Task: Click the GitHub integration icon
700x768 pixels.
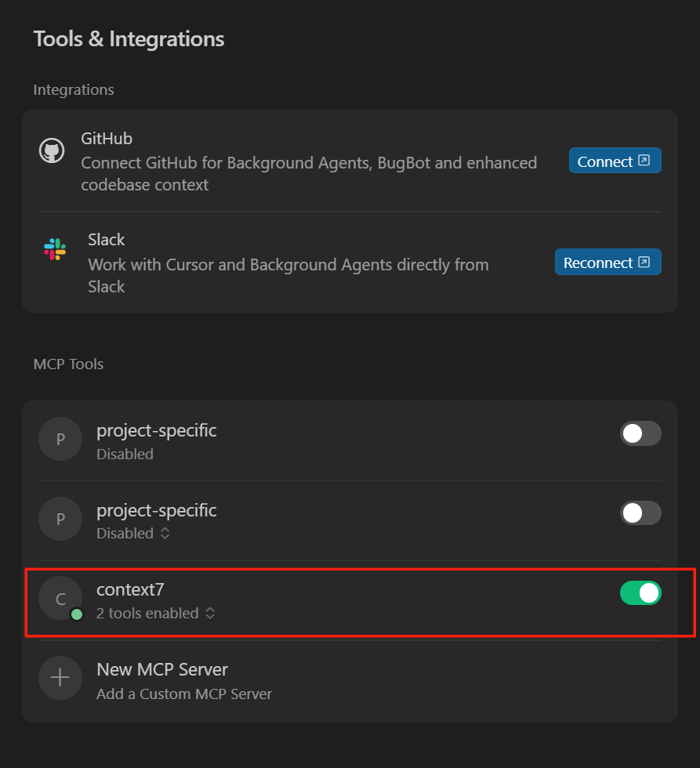Action: tap(52, 149)
